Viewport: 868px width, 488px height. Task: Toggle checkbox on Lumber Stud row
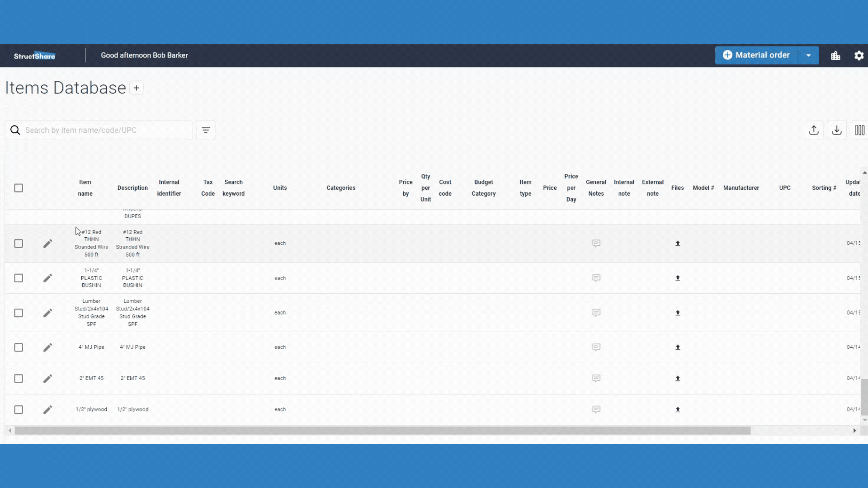19,313
